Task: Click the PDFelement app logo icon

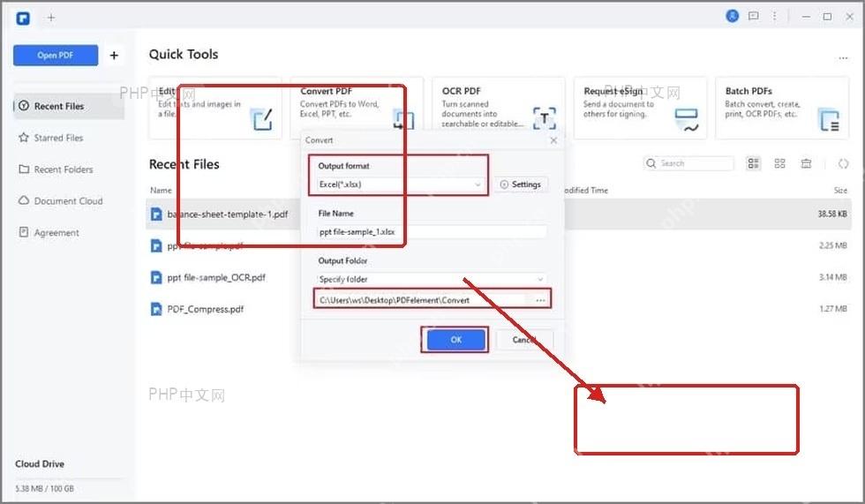Action: click(x=23, y=19)
